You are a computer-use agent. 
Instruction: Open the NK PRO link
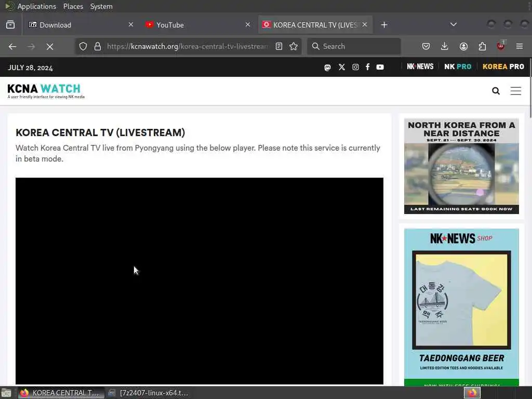(458, 66)
